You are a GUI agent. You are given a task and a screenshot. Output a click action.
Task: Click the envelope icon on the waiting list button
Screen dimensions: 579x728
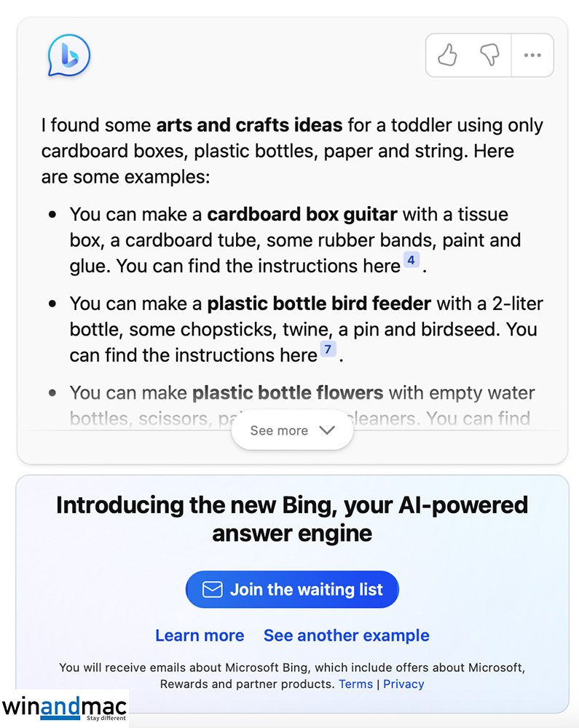(212, 590)
